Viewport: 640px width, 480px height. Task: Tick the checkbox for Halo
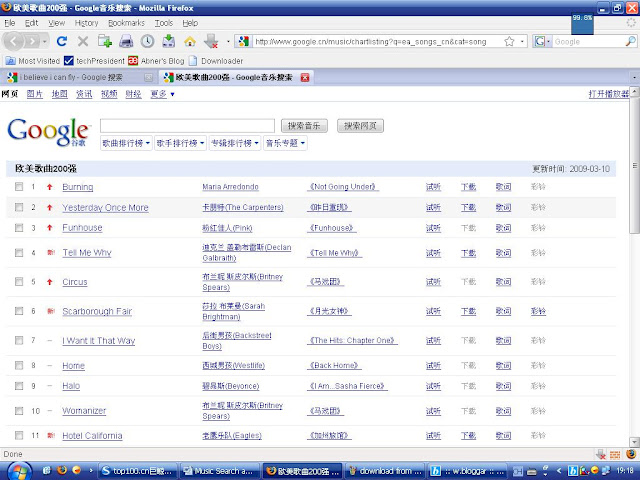click(x=19, y=386)
